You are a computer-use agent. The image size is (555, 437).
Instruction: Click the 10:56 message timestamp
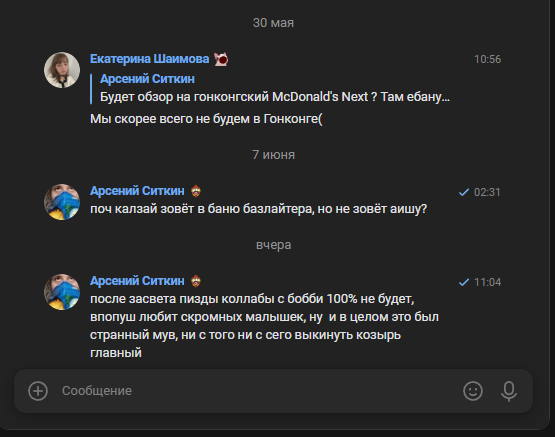point(487,59)
